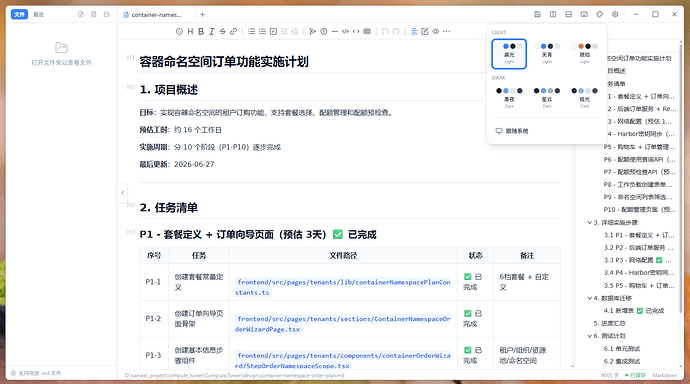Click the redo arrow in the toolbar
This screenshot has height=384, width=690.
(396, 31)
